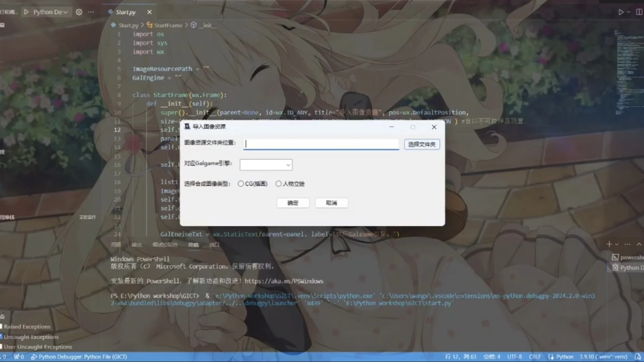Click the 正在运行 call stack status label
Image resolution: width=644 pixels, height=362 pixels.
[88, 217]
